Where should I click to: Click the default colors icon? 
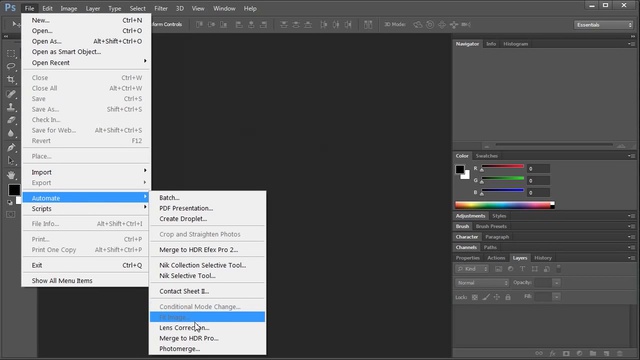[x=10, y=202]
